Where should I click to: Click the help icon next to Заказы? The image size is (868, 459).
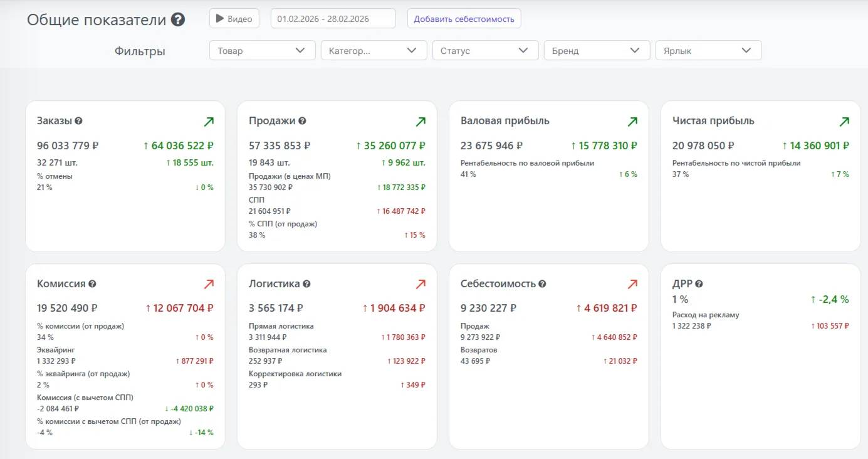tap(78, 121)
